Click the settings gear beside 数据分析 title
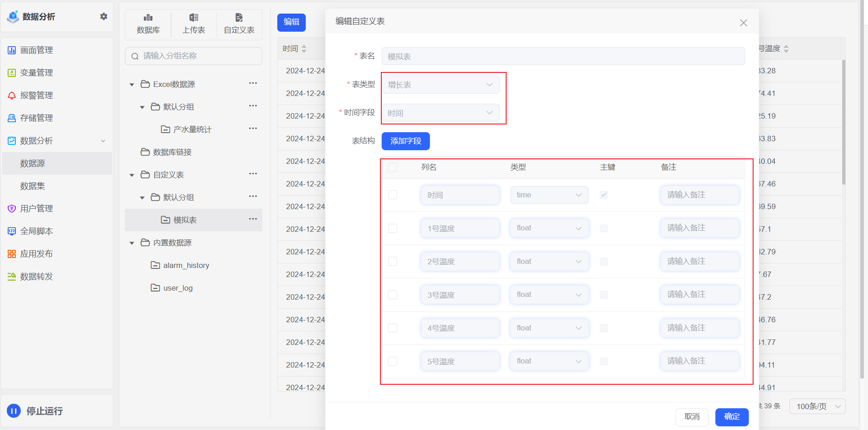Image resolution: width=868 pixels, height=430 pixels. (x=104, y=16)
